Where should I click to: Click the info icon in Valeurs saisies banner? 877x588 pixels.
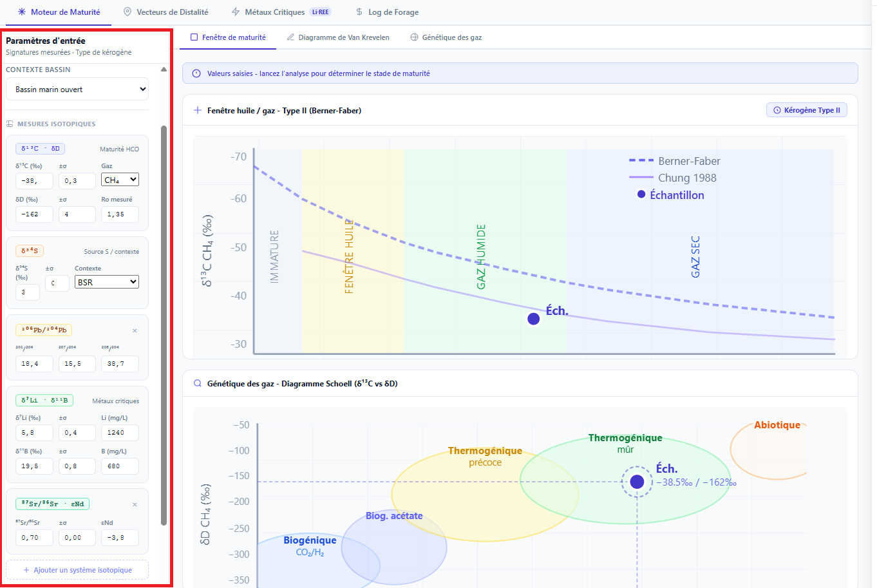196,73
